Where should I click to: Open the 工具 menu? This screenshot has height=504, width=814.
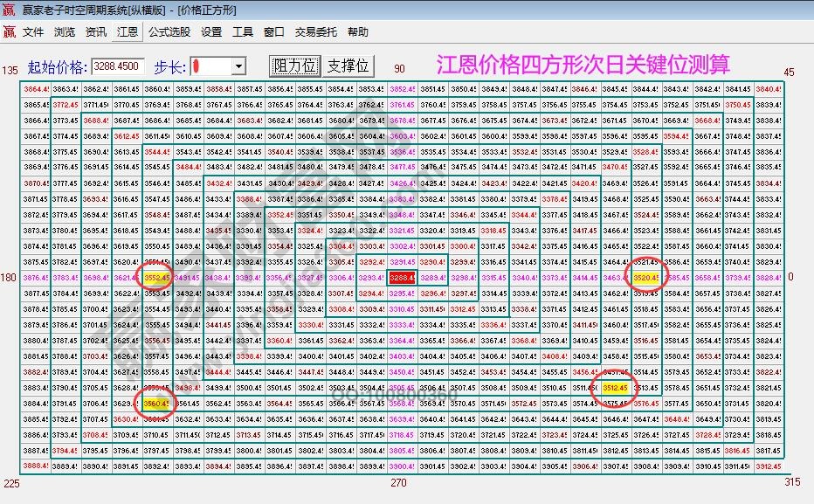[243, 31]
